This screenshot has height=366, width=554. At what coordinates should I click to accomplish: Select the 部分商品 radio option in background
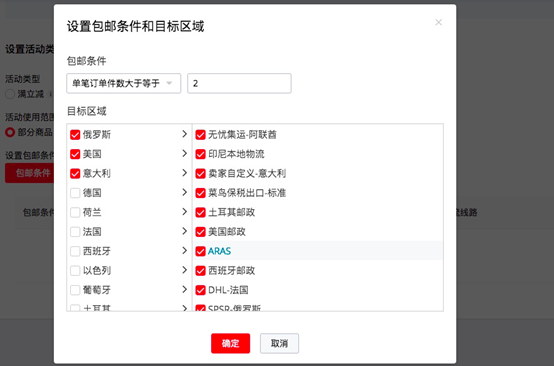pyautogui.click(x=10, y=132)
